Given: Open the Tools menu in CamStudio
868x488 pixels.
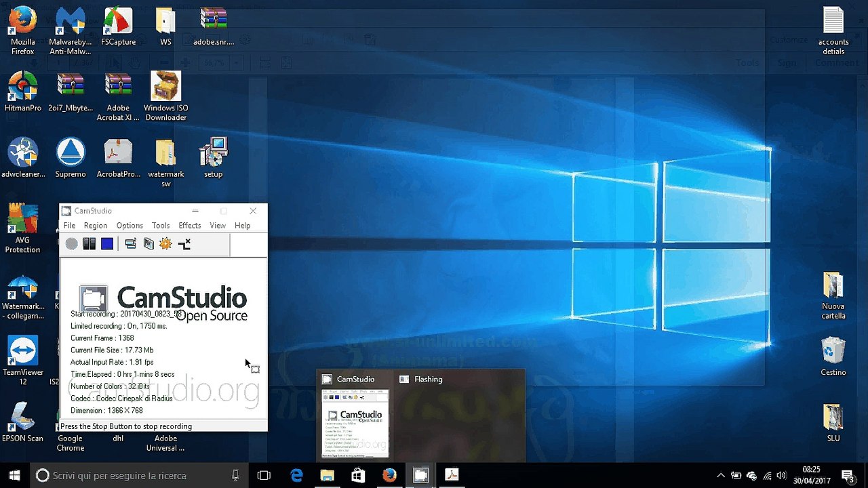Looking at the screenshot, I should pyautogui.click(x=161, y=226).
